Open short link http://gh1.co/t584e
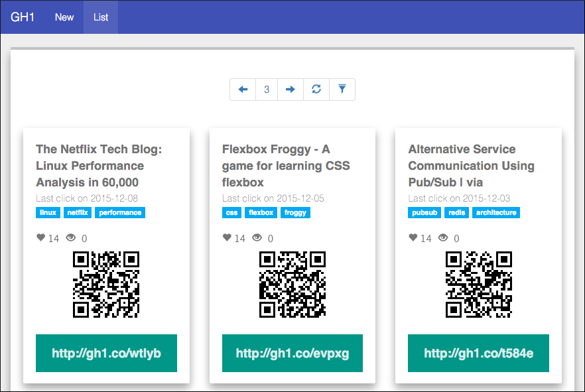The height and width of the screenshot is (392, 585). click(x=479, y=354)
